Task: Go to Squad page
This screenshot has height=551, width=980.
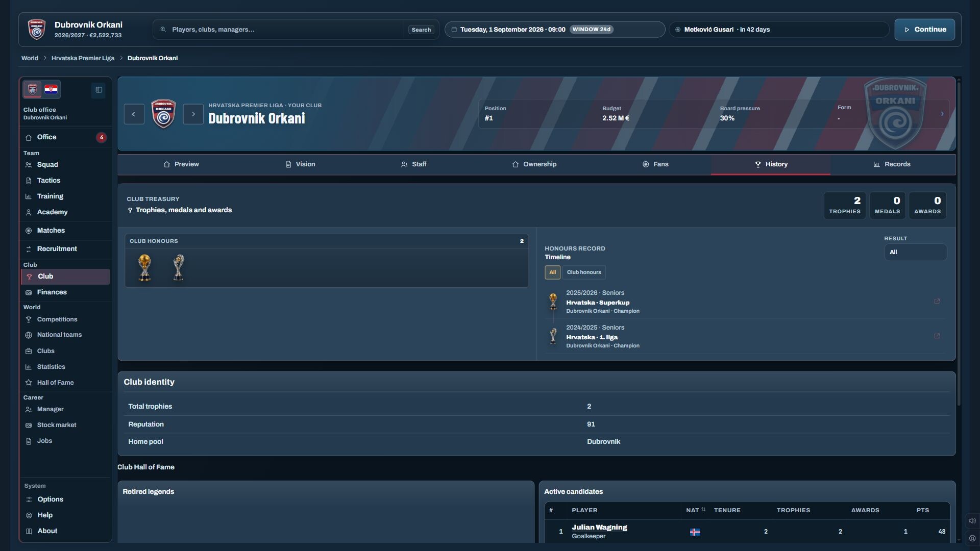Action: tap(65, 165)
